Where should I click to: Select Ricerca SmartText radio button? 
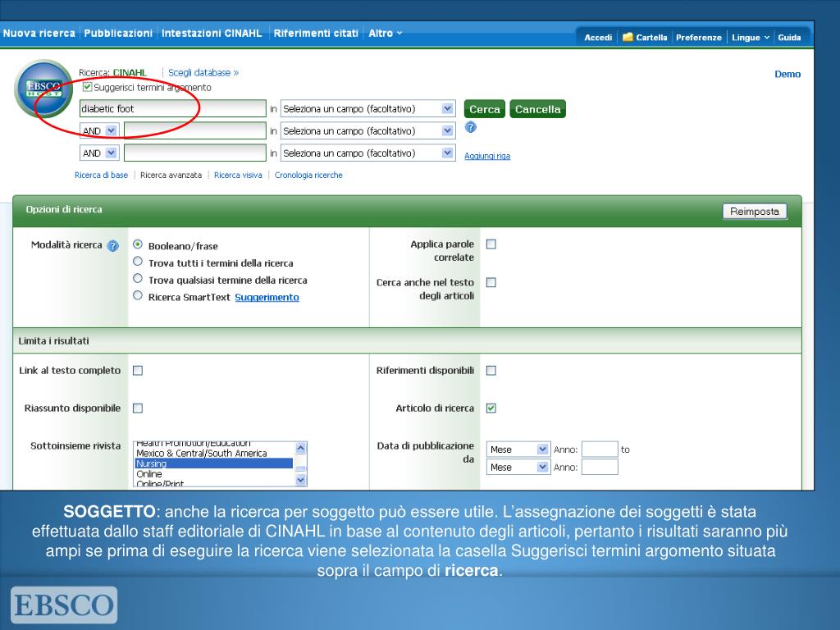tap(138, 295)
